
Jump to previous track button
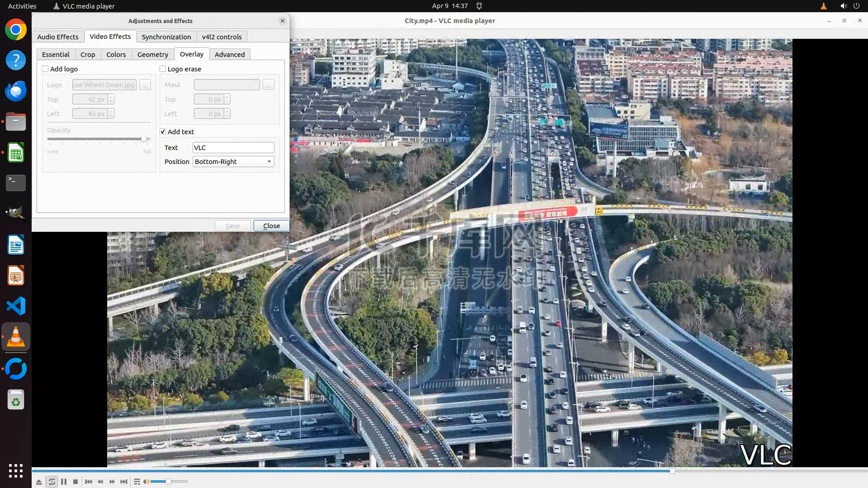point(89,482)
